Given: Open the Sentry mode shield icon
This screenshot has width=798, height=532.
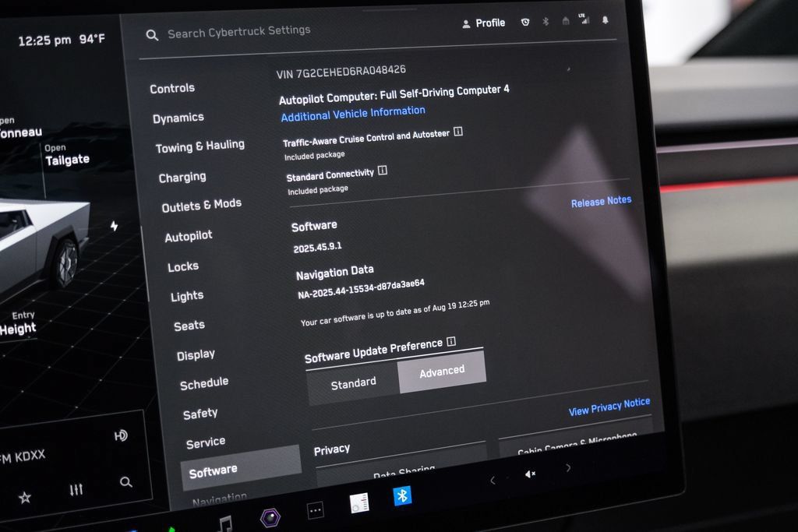Looking at the screenshot, I should (x=525, y=23).
